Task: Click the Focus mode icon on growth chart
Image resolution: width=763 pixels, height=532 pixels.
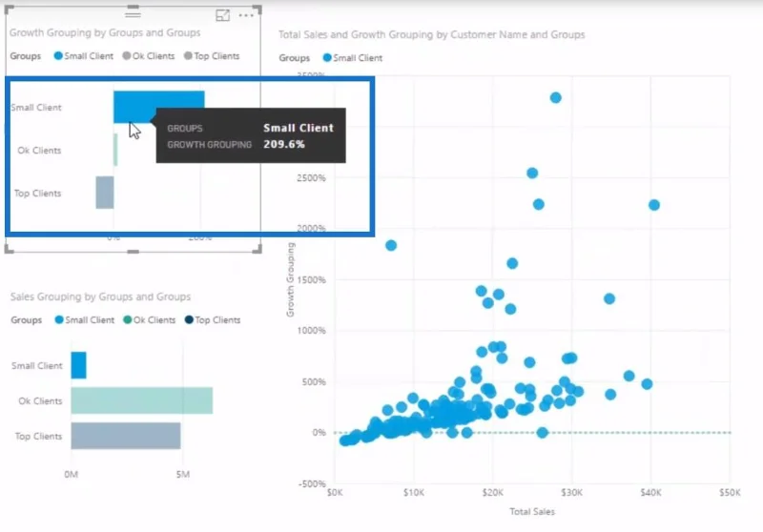Action: pos(222,15)
